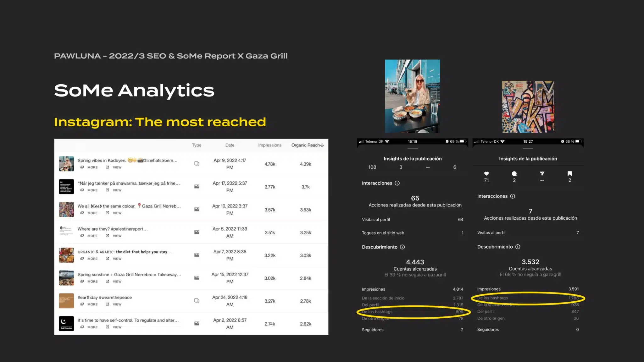Click the info icon next to Interacciones showing 65
Screen dimensions: 644x362
[397, 183]
